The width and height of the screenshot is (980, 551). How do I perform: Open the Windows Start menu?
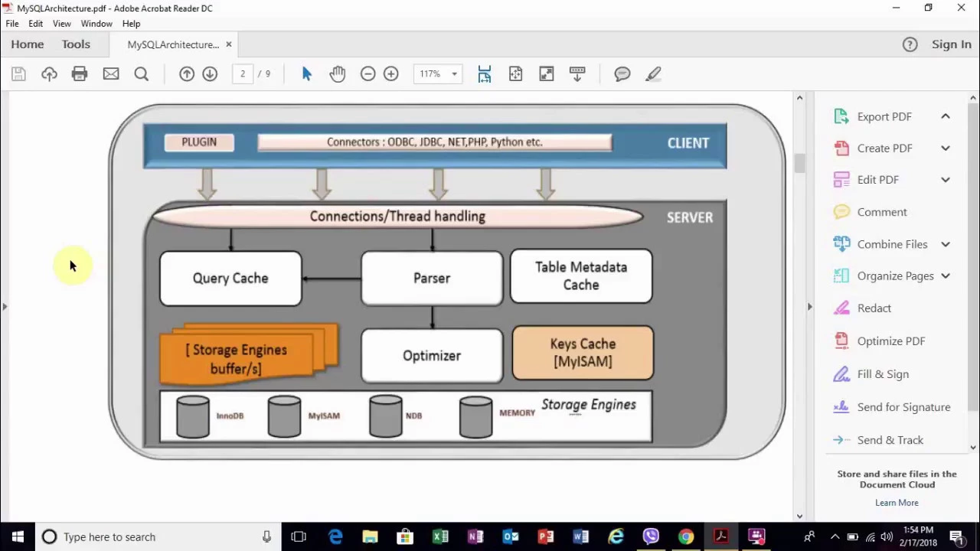click(x=18, y=537)
